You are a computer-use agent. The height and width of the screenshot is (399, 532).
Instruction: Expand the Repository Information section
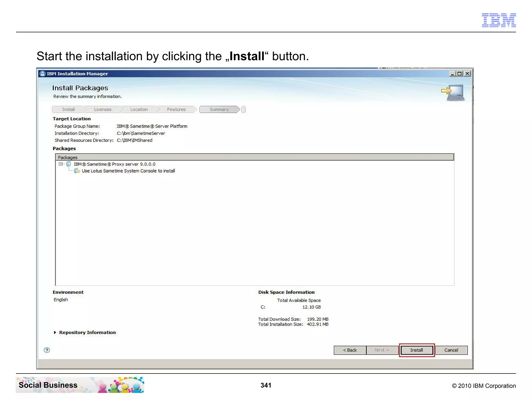[55, 332]
